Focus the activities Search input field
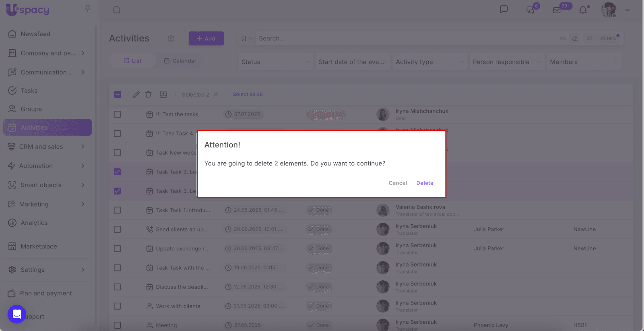 point(402,38)
